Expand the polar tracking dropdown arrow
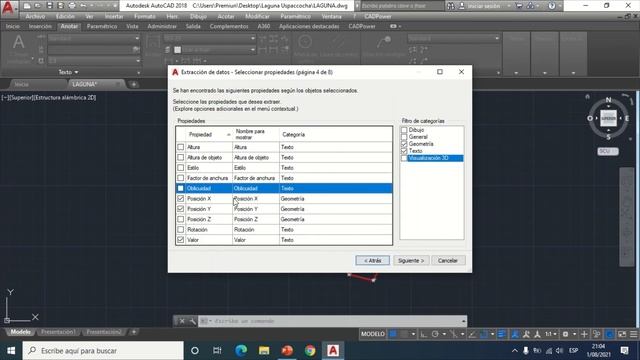Viewport: 640px width, 360px height. pos(444,334)
